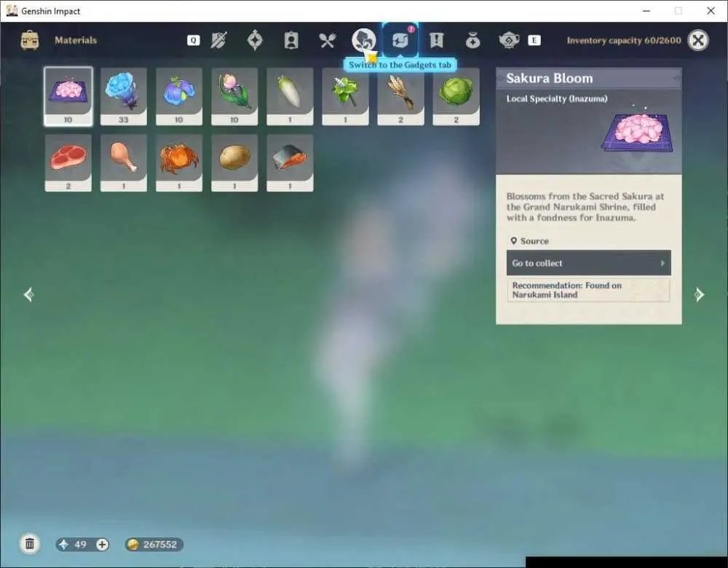Screen dimensions: 728x568
Task: Click the E key hint for next tab
Action: (x=534, y=40)
